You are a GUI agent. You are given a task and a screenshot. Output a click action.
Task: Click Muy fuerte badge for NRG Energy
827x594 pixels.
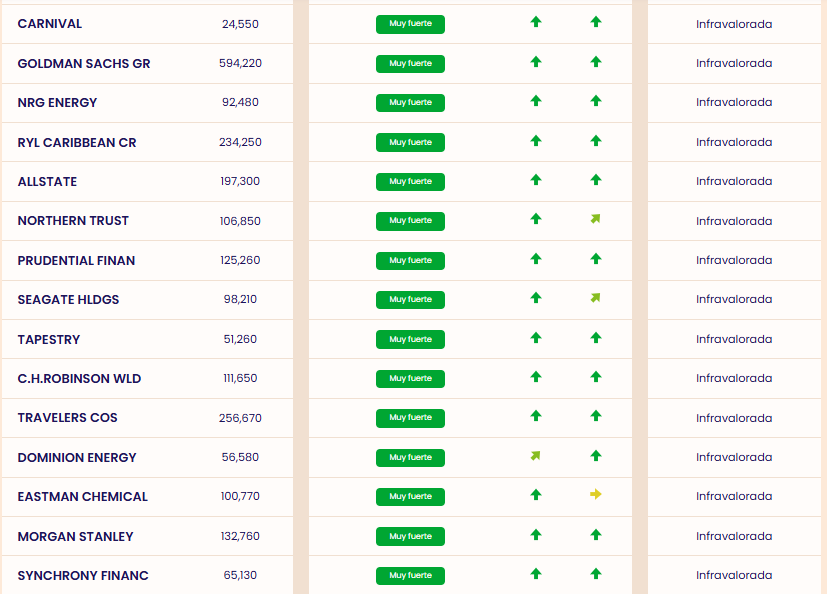pos(410,102)
